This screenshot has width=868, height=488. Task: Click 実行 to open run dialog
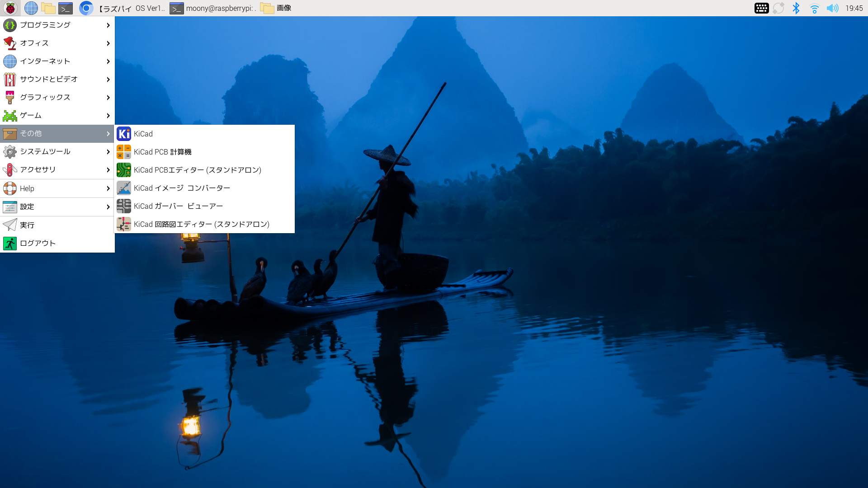pyautogui.click(x=27, y=225)
